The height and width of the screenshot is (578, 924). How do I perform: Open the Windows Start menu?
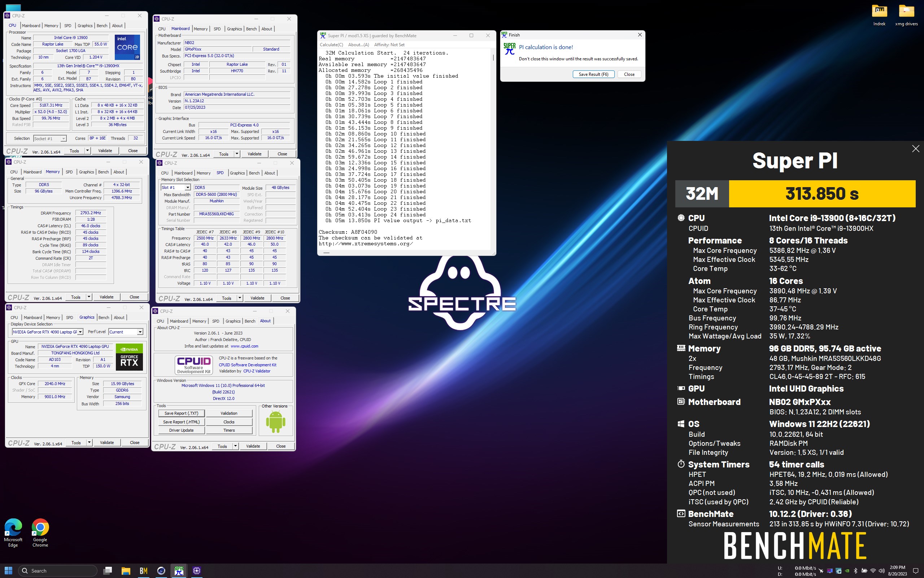point(8,570)
